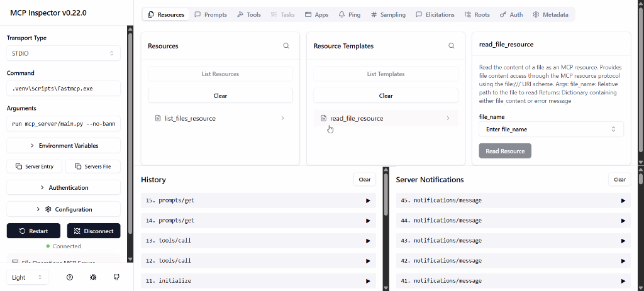Expand history entry 14. prompts/get
The height and width of the screenshot is (291, 644).
click(258, 221)
